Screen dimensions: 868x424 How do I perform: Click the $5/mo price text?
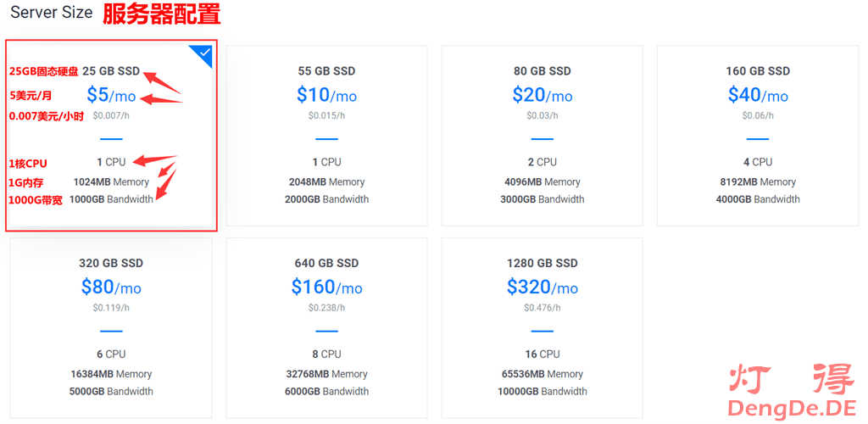tap(111, 95)
